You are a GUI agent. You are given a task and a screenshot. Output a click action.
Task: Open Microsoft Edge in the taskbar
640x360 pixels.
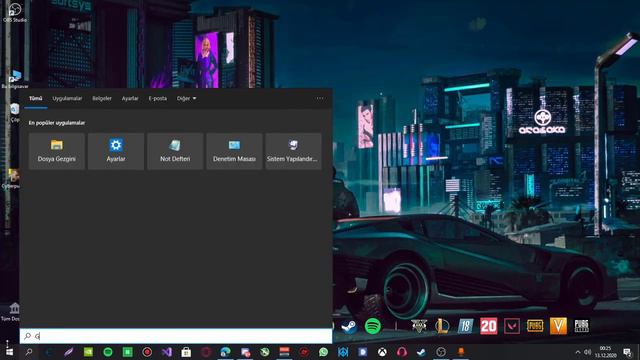point(225,351)
